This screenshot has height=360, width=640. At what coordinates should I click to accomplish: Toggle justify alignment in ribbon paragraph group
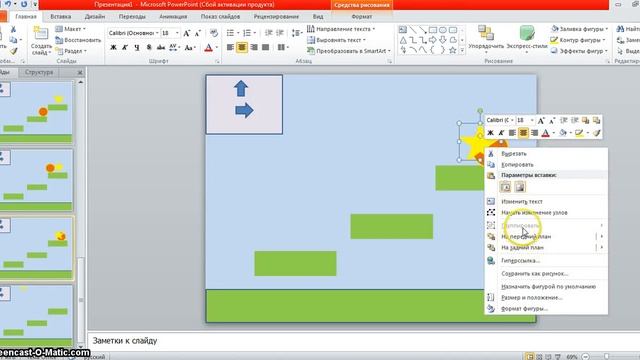[266, 47]
